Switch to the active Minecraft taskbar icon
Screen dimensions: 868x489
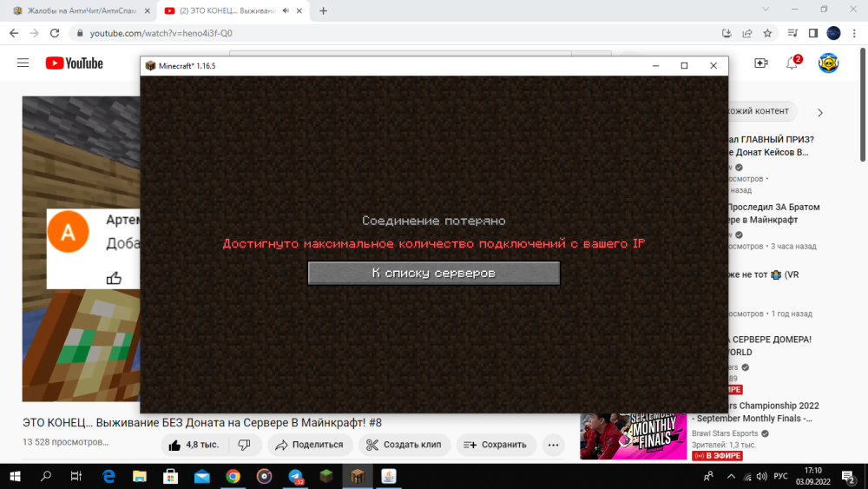point(358,476)
